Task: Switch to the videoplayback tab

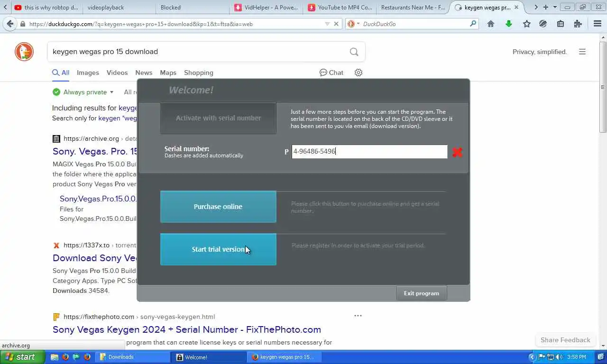Action: pos(118,7)
